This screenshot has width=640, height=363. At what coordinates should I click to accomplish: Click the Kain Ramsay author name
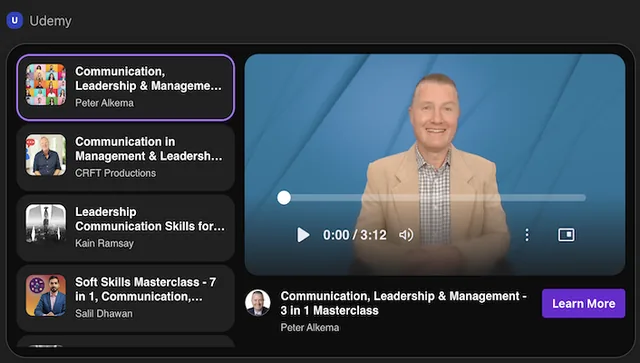tap(104, 243)
